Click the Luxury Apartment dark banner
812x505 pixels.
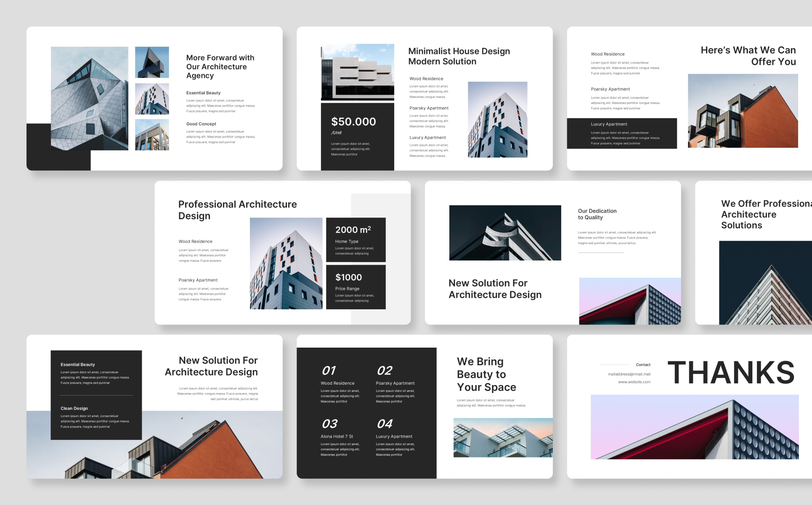[x=621, y=133]
